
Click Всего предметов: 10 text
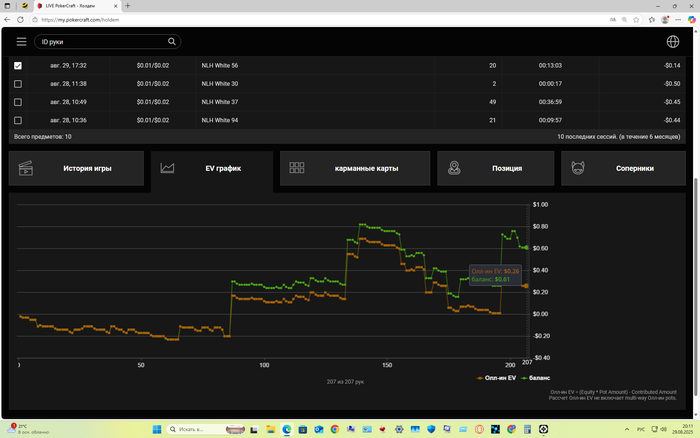(43, 137)
